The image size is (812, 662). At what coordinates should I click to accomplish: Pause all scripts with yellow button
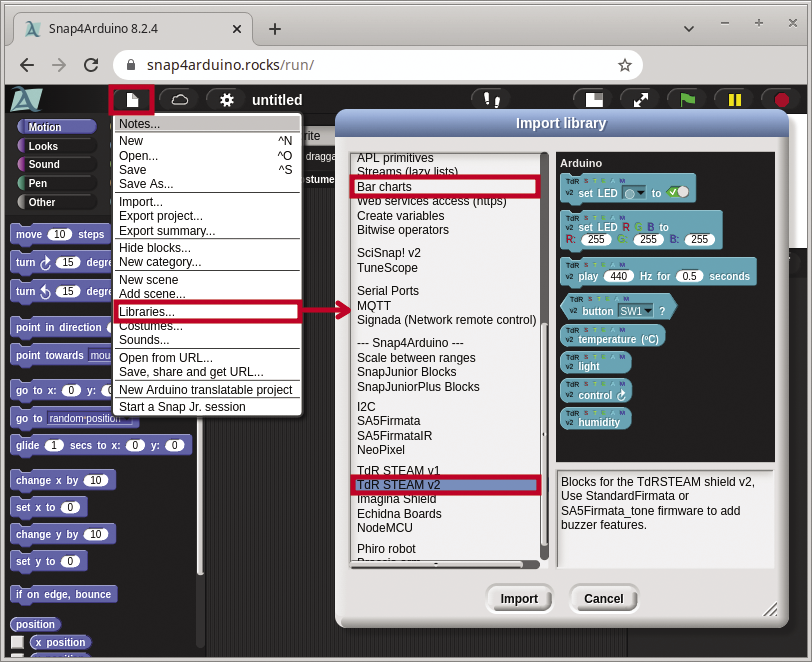(x=734, y=99)
